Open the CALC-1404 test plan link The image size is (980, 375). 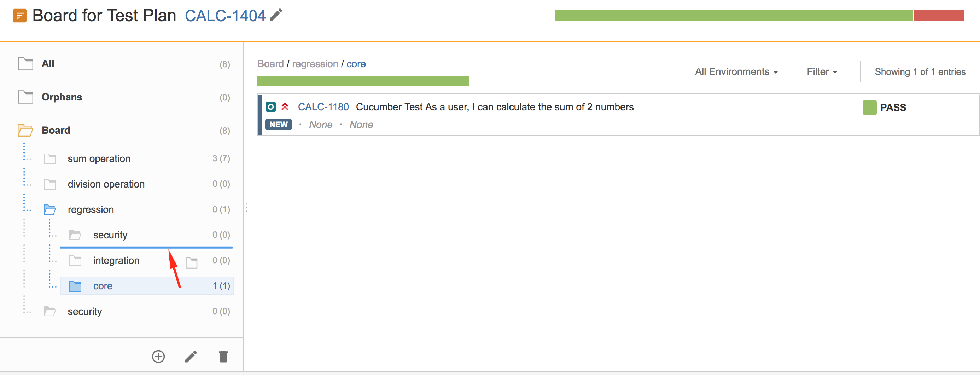[x=225, y=16]
